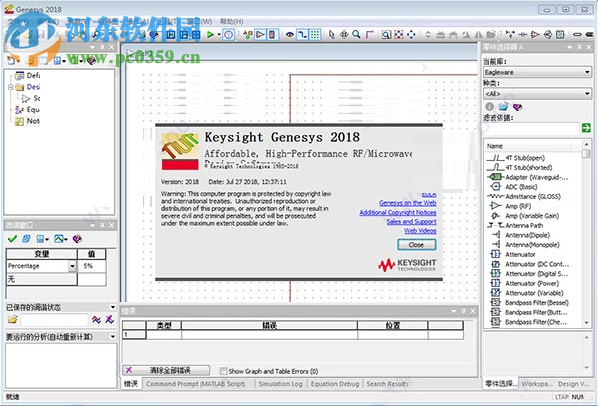Switch to Design V... tab at bottom right
The height and width of the screenshot is (406, 598).
573,384
